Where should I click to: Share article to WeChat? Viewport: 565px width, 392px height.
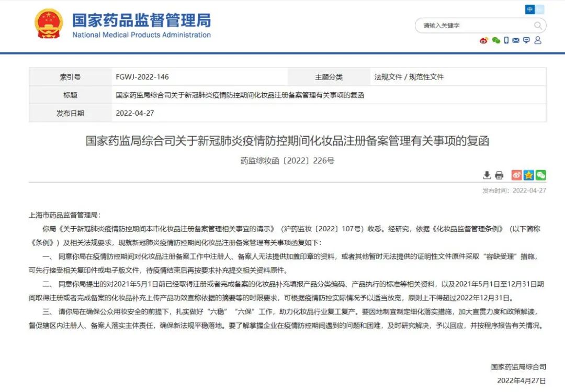[540, 175]
